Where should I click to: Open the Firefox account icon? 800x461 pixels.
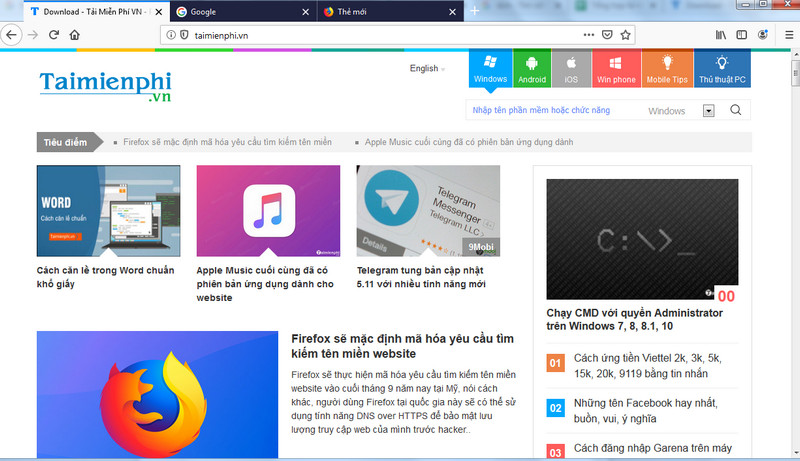click(x=763, y=35)
